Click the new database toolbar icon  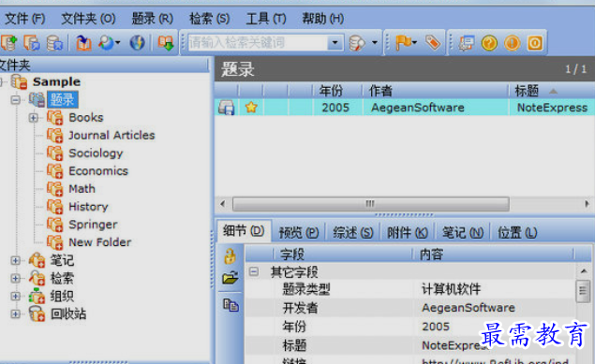[9, 42]
